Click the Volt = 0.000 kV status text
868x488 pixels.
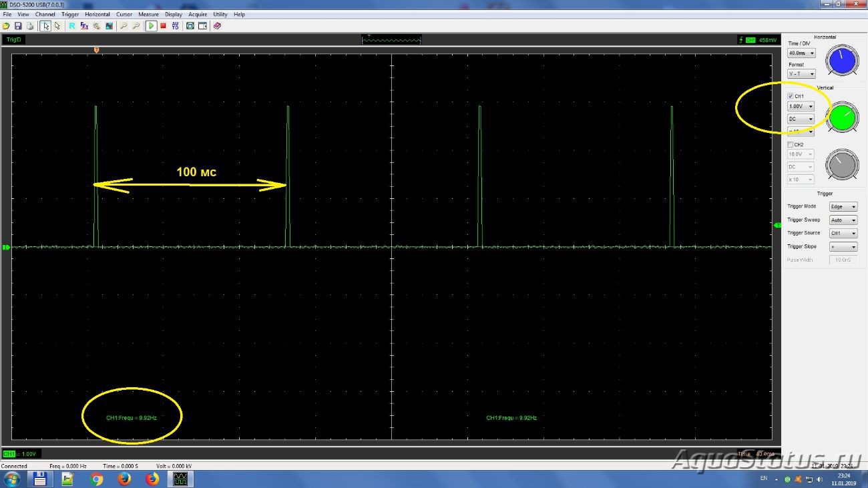(174, 466)
